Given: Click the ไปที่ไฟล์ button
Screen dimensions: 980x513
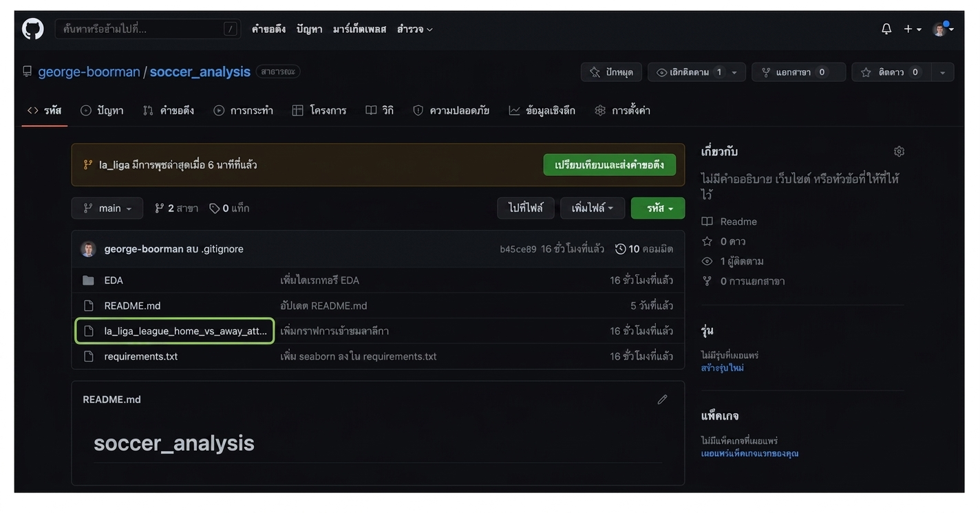Looking at the screenshot, I should click(x=526, y=208).
